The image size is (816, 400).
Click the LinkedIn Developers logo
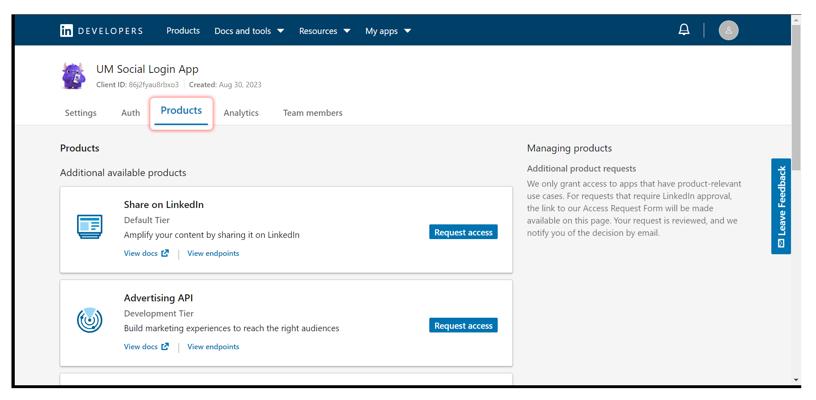[101, 31]
